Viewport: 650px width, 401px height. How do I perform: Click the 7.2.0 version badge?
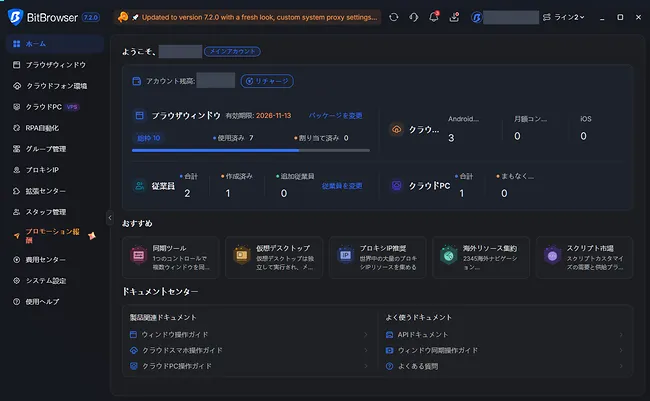pos(91,17)
